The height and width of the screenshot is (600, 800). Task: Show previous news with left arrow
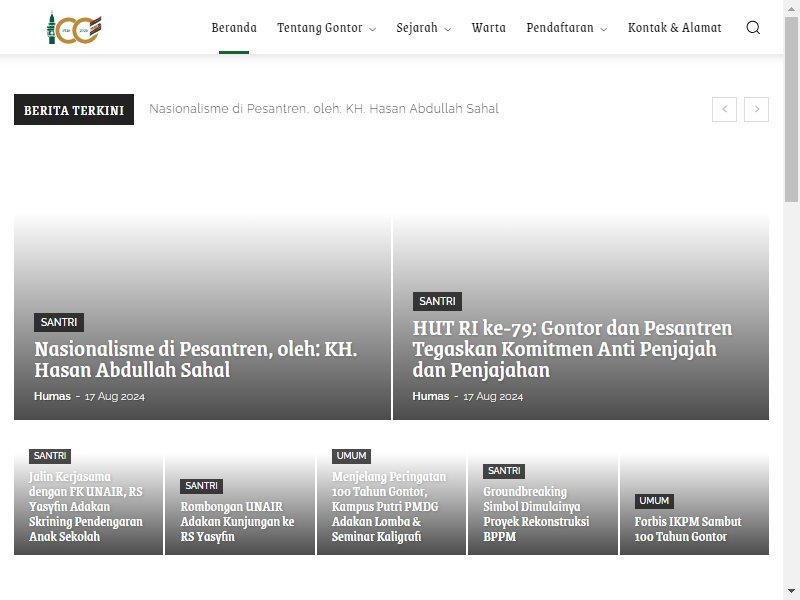click(x=724, y=109)
